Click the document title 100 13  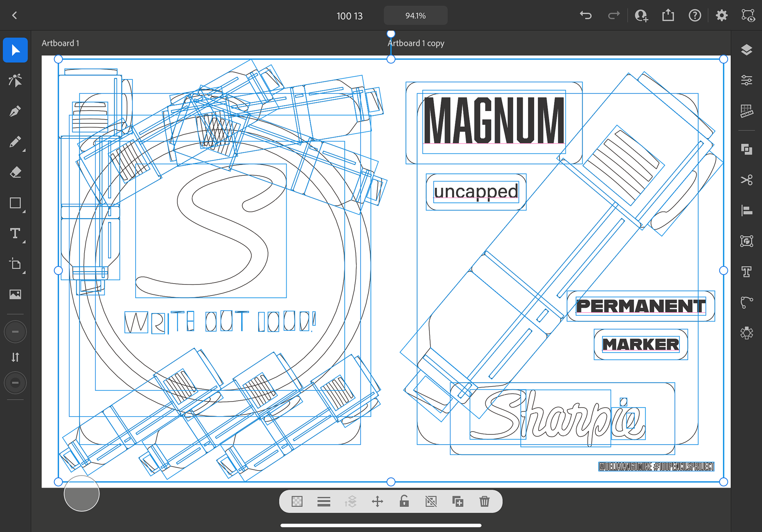[350, 16]
